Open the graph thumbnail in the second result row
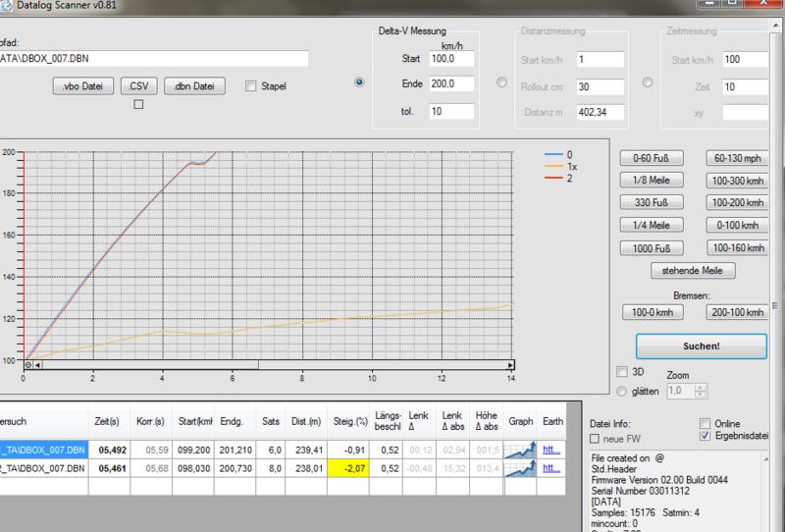The image size is (785, 532). pos(521,467)
